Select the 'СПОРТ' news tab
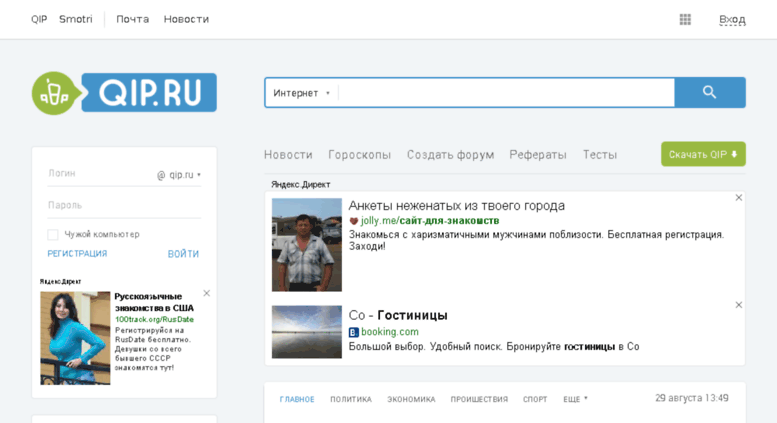This screenshot has height=423, width=777. (535, 399)
